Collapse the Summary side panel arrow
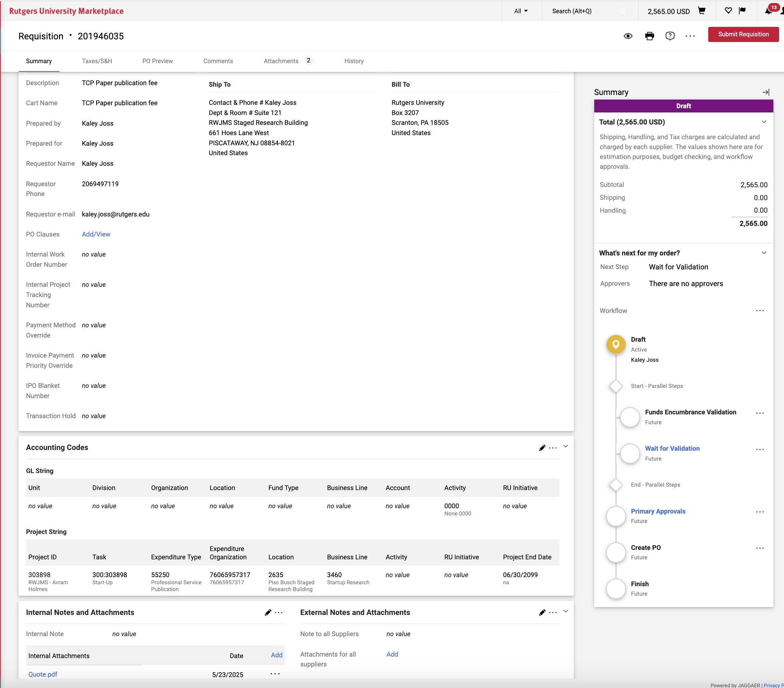 [765, 92]
